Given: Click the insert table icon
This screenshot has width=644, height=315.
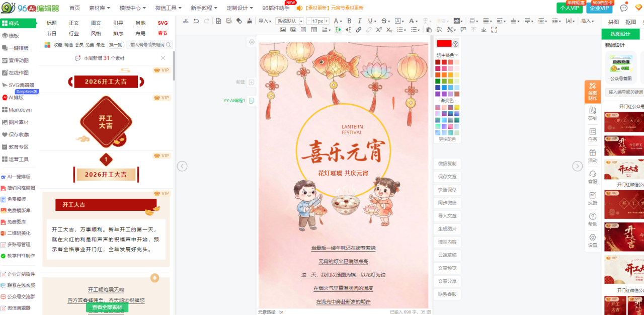Looking at the screenshot, I should [314, 30].
